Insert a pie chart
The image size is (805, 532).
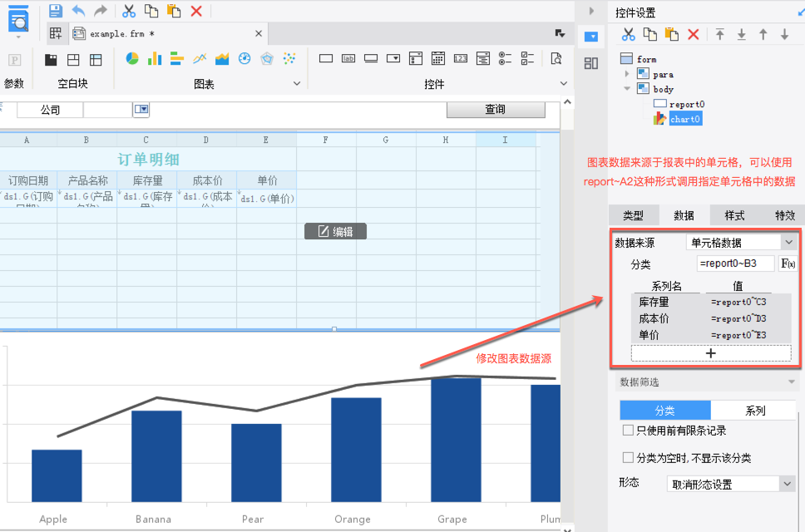(132, 58)
